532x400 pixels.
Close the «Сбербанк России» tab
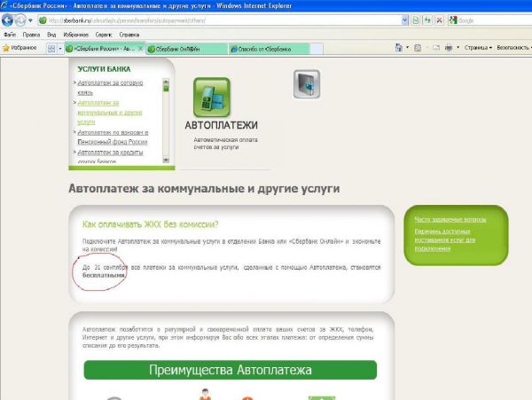coord(140,49)
